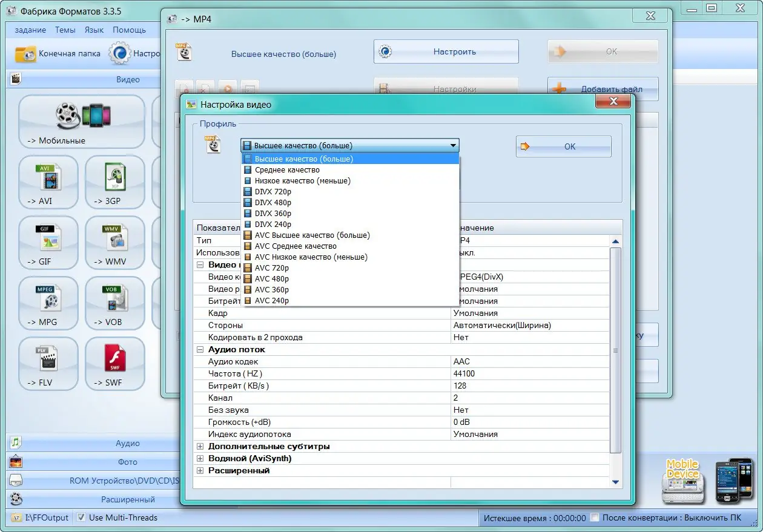Screen dimensions: 763x532
Task: Select Низкое качество (меньше) profile option
Action: pyautogui.click(x=350, y=181)
